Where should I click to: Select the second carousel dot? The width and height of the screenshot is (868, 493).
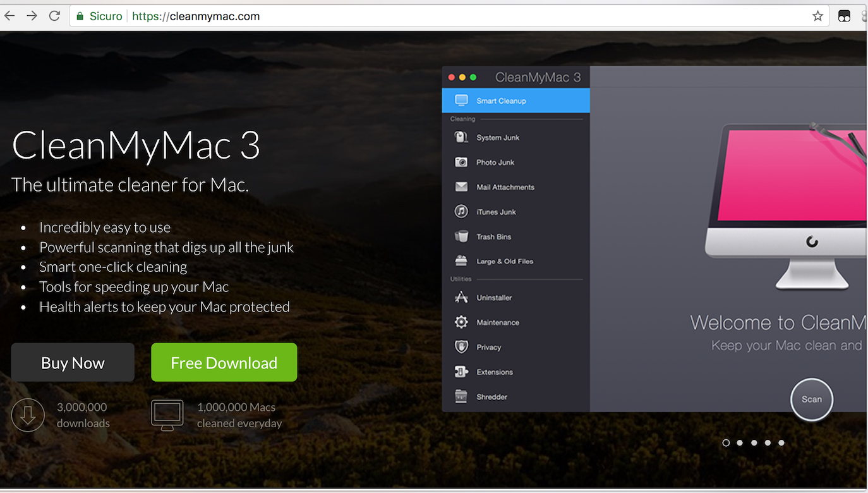point(740,443)
